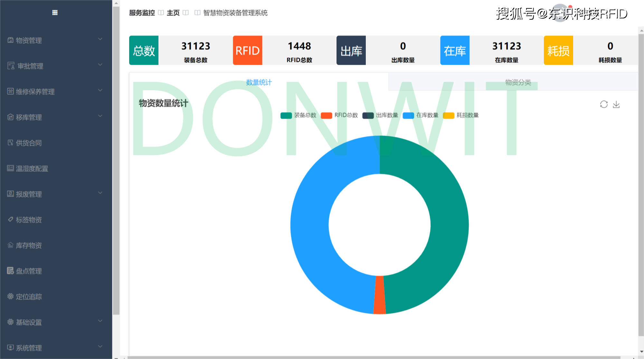The height and width of the screenshot is (359, 644).
Task: Click the 库存物资 sidebar icon
Action: (x=11, y=245)
